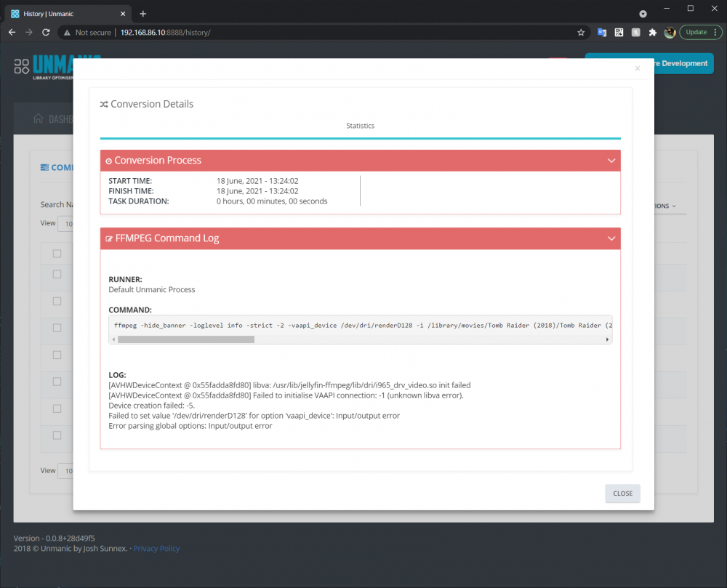Click the Development button in header
Image resolution: width=727 pixels, height=588 pixels.
[684, 63]
